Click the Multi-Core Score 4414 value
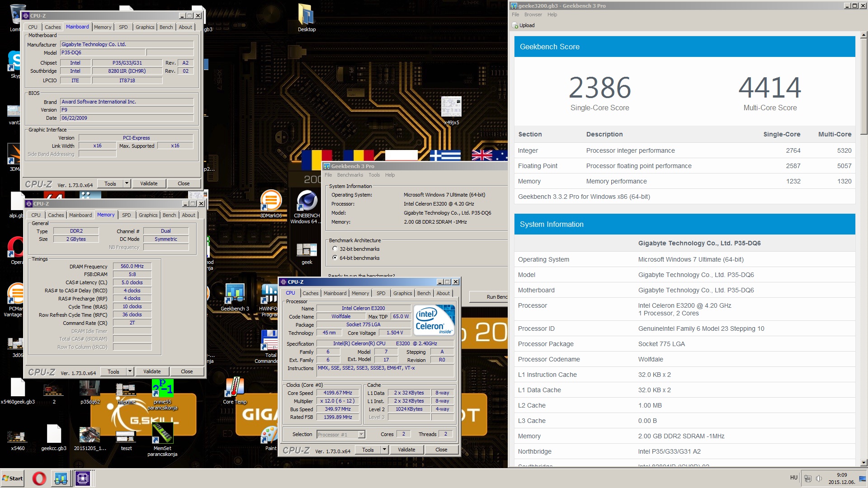This screenshot has width=868, height=488. click(770, 88)
